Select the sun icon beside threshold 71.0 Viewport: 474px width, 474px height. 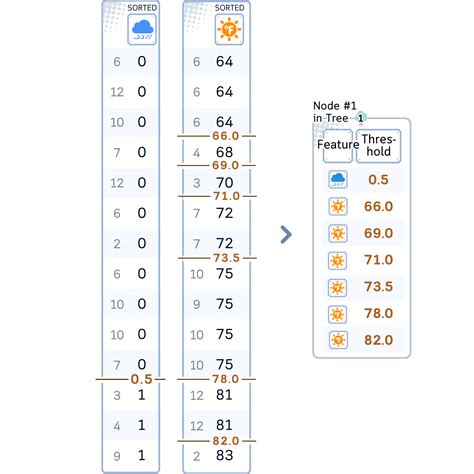click(338, 260)
